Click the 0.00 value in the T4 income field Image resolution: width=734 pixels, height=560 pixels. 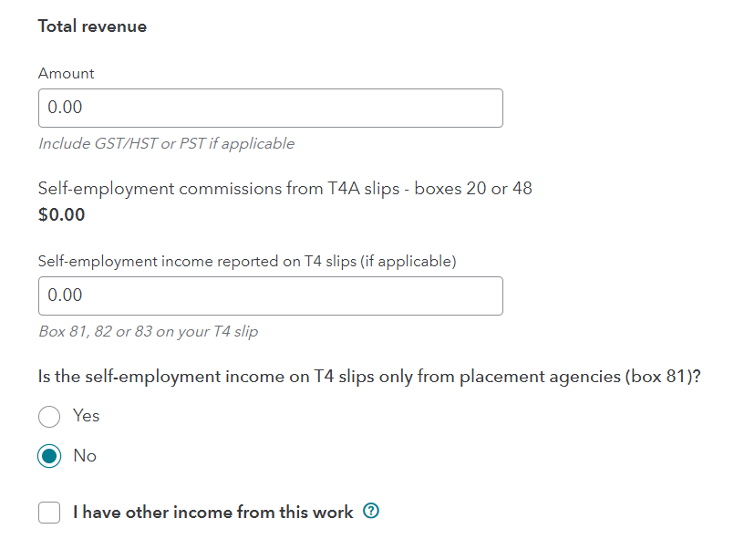pyautogui.click(x=65, y=295)
